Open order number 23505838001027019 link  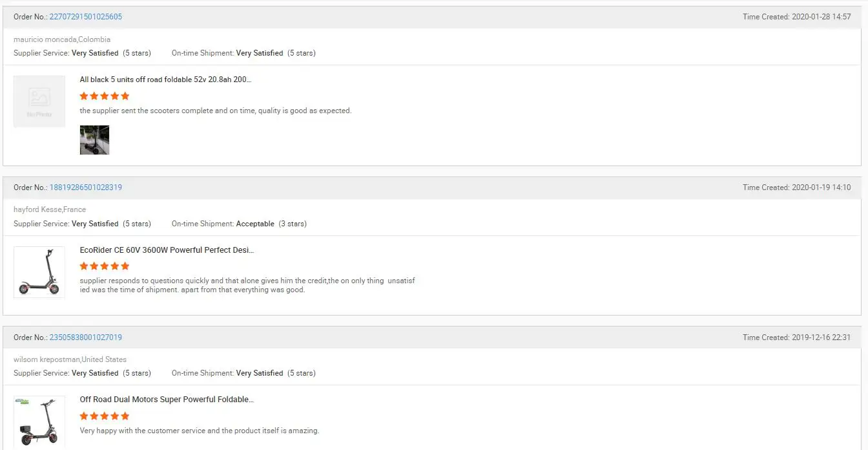tap(86, 337)
